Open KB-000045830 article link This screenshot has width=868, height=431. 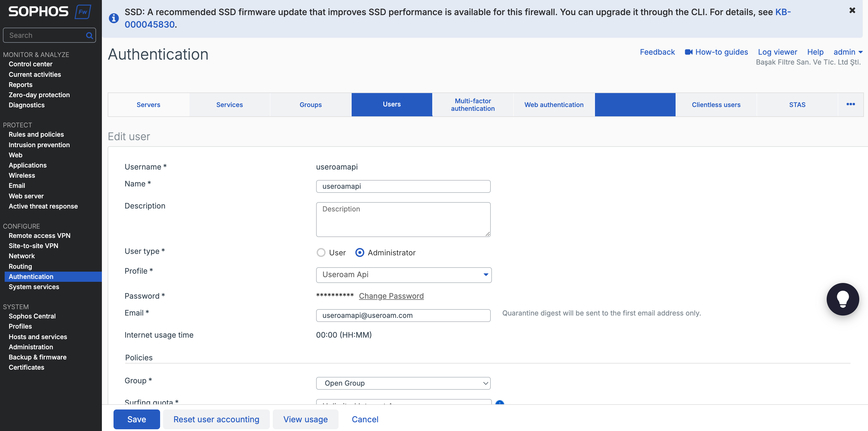pyautogui.click(x=458, y=18)
